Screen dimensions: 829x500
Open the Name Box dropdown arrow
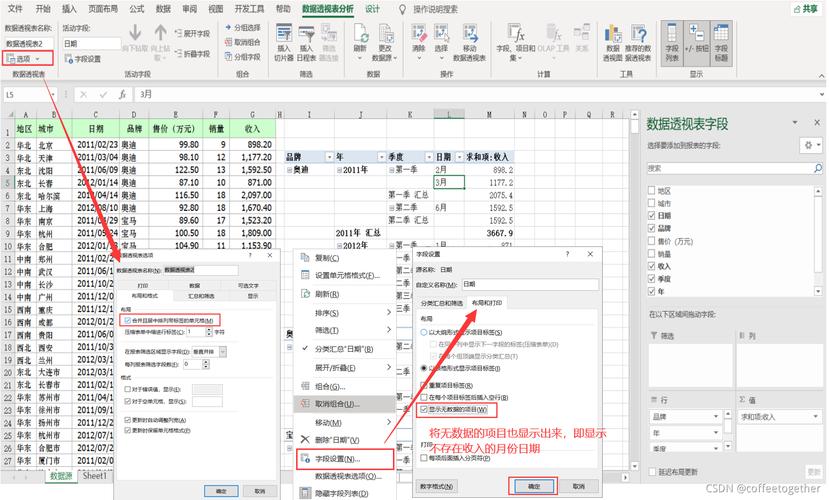(x=53, y=95)
